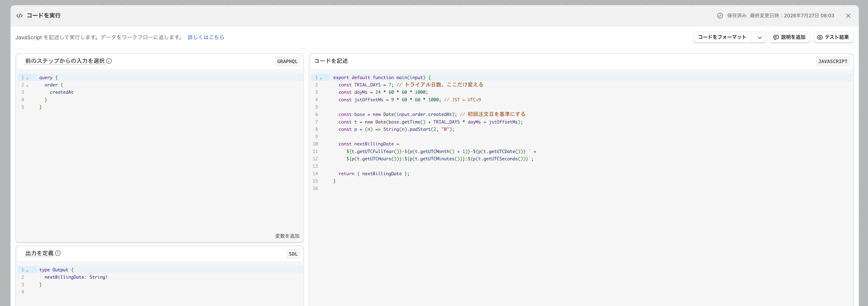Close the コードを実行 panel
Screen dimensions: 868x306
(848, 16)
